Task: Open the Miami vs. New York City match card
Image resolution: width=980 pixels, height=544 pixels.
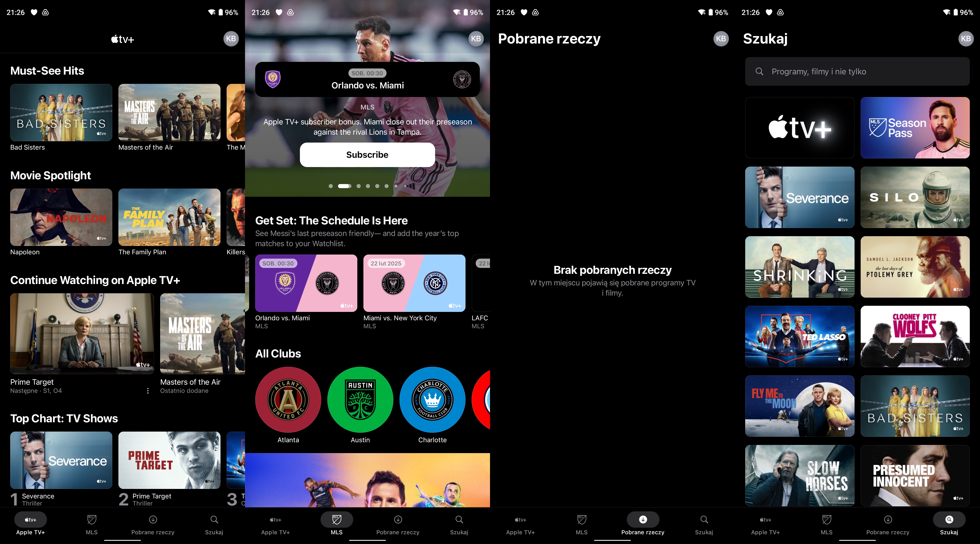Action: point(414,283)
